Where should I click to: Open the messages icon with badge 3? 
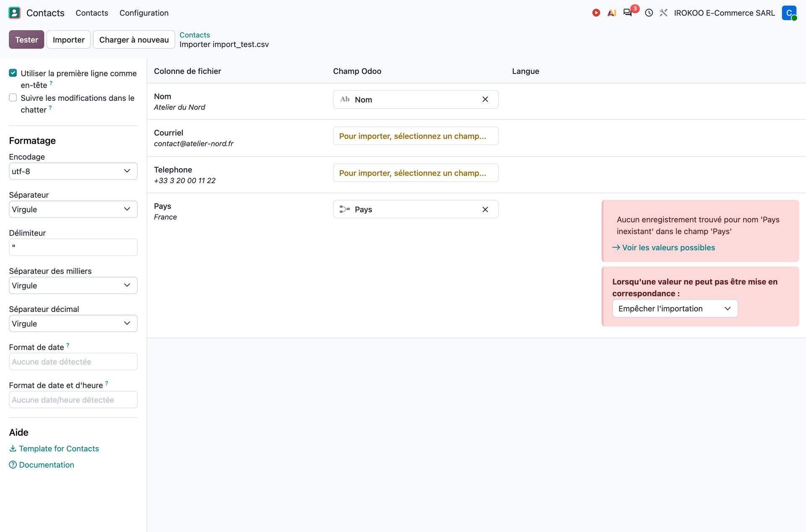[x=628, y=13]
